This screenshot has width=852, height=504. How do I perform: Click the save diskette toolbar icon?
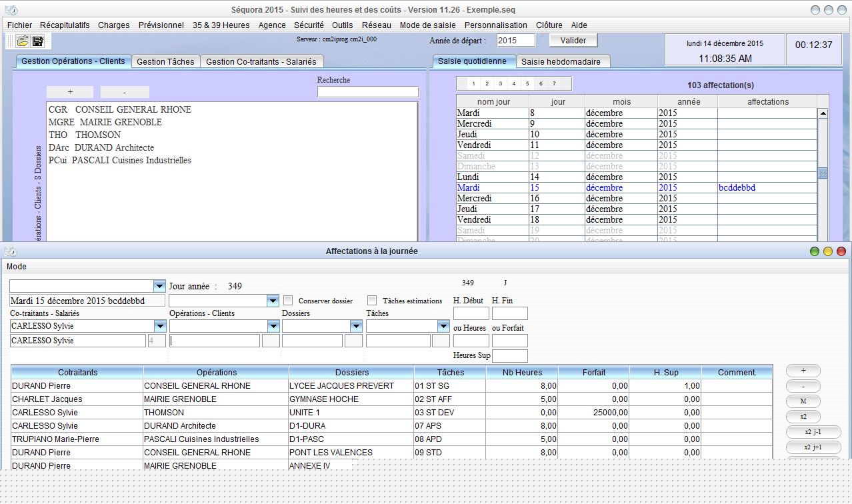pyautogui.click(x=38, y=41)
